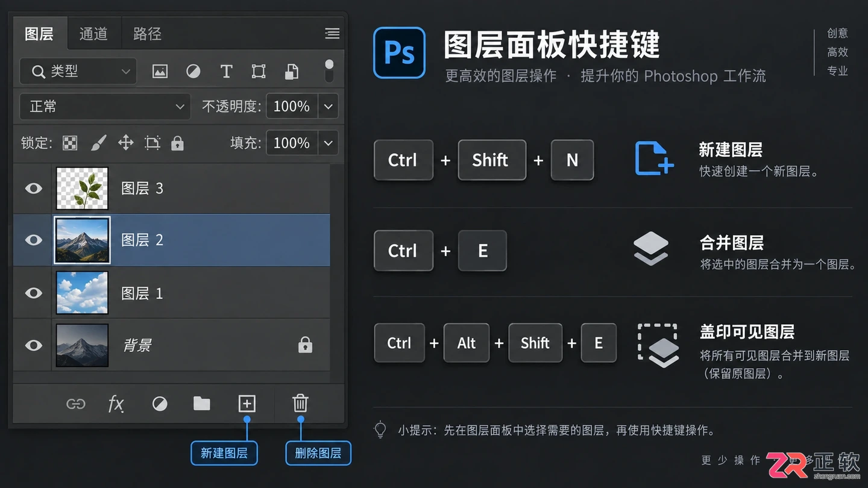The width and height of the screenshot is (868, 488).
Task: Create a new group folder icon
Action: [202, 404]
